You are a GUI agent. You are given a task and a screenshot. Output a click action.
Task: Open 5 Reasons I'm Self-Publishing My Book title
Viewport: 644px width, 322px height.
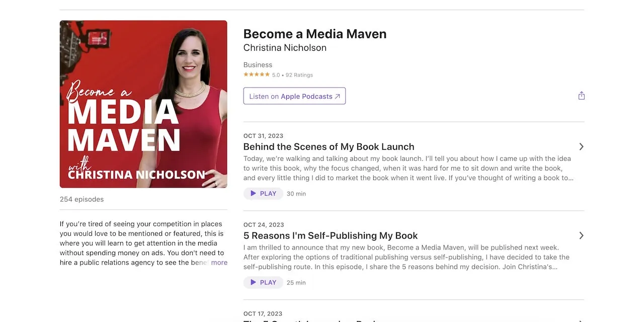pyautogui.click(x=331, y=235)
